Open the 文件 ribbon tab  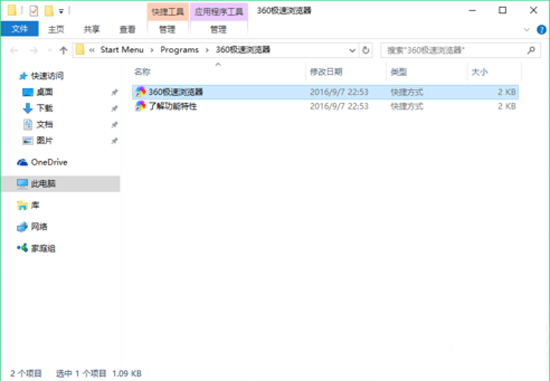tap(20, 29)
